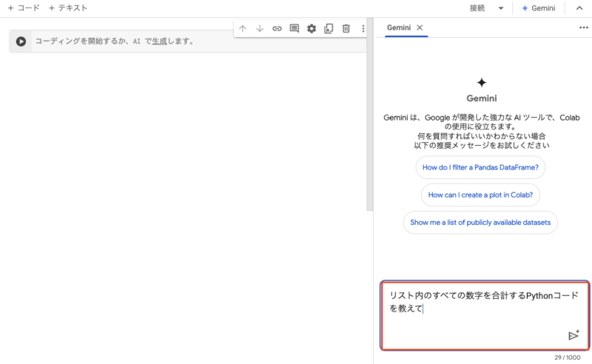Select the Gemini panel tab
The image size is (592, 364).
tap(399, 27)
